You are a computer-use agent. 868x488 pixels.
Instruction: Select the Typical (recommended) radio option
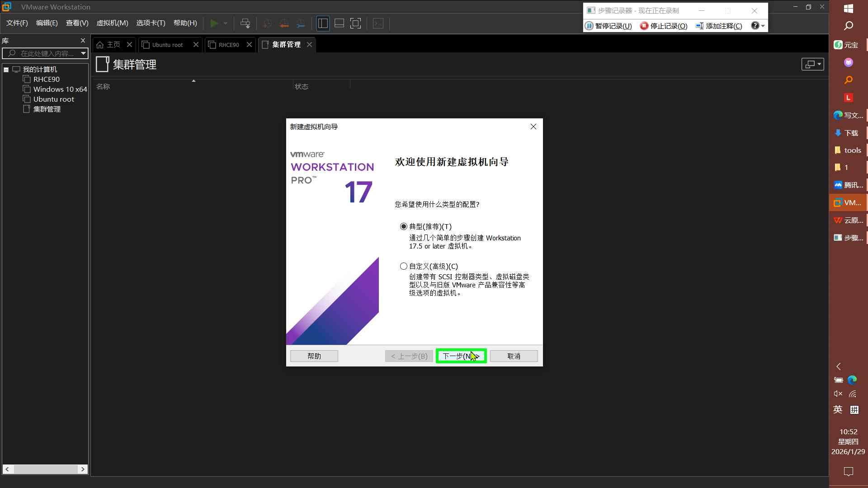(x=404, y=226)
